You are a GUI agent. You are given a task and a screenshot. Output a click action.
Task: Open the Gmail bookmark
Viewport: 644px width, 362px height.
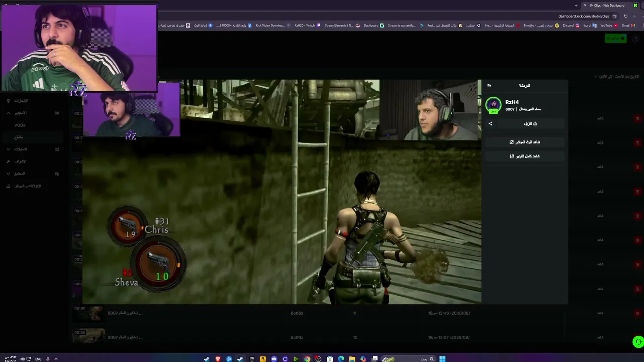[x=627, y=26]
